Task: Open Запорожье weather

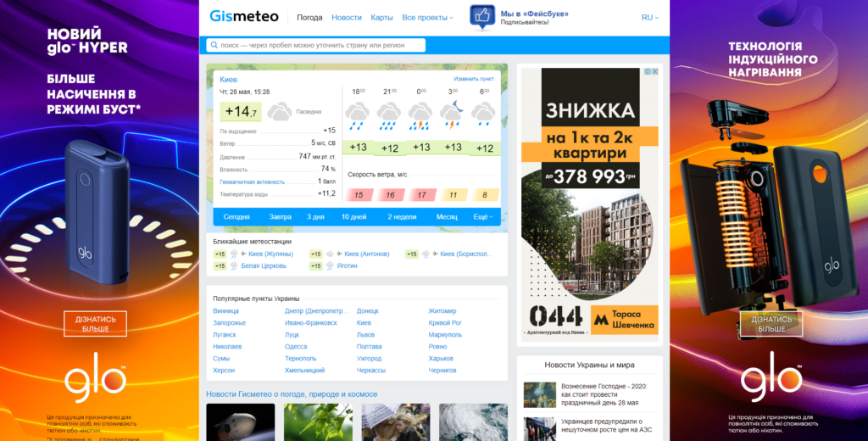Action: point(229,322)
